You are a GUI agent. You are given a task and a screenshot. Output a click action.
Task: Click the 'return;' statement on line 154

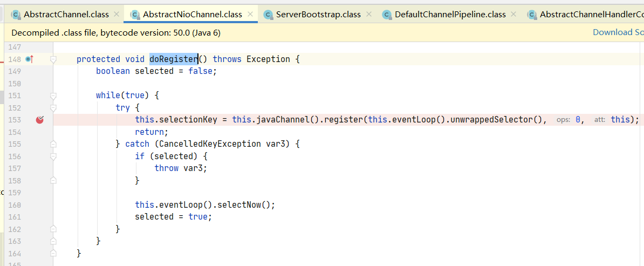(x=152, y=132)
